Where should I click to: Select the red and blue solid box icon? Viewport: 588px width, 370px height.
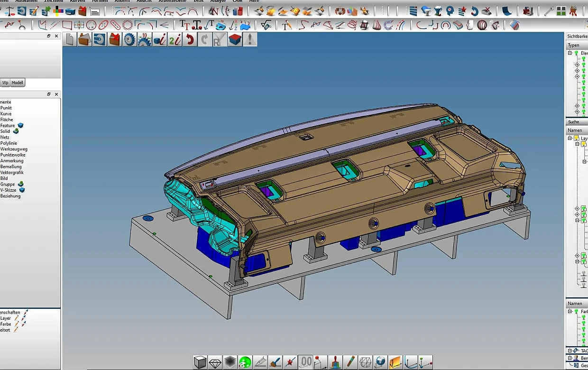[235, 40]
